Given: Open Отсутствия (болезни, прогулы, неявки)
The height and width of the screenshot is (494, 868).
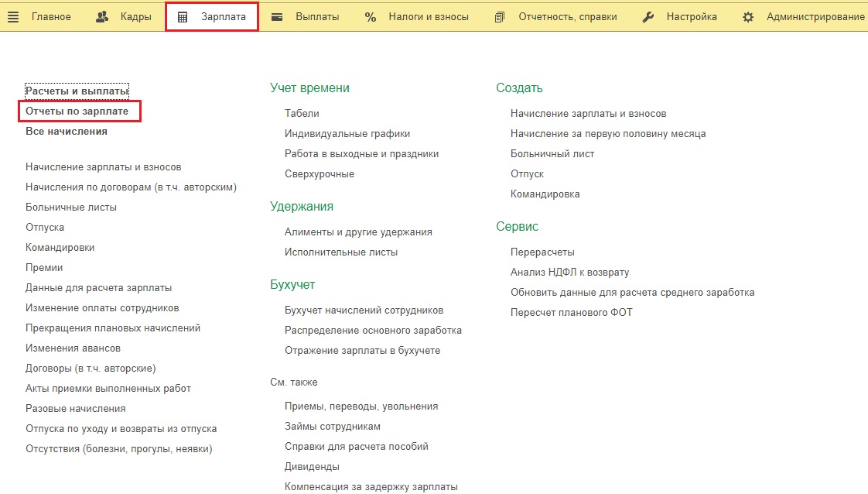Looking at the screenshot, I should click(119, 449).
